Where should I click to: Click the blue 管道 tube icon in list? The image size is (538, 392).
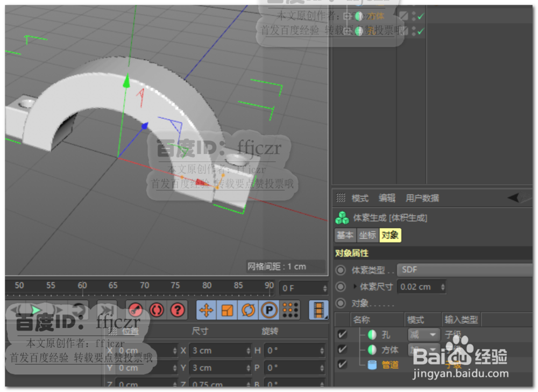coord(372,365)
